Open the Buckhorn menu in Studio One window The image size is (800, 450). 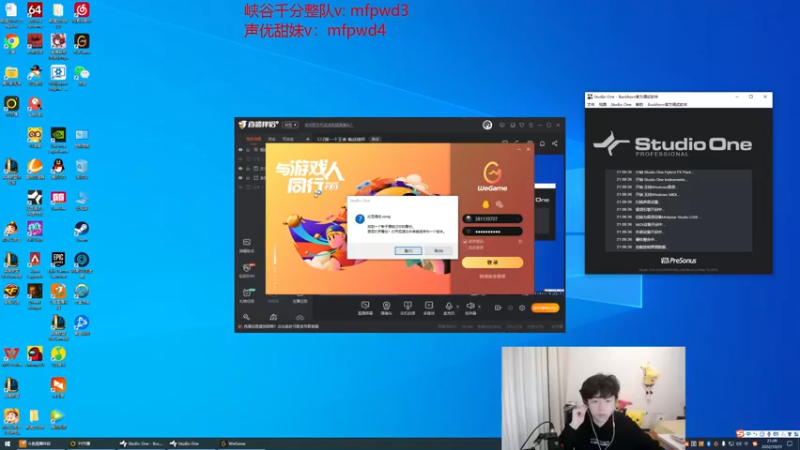pos(667,104)
